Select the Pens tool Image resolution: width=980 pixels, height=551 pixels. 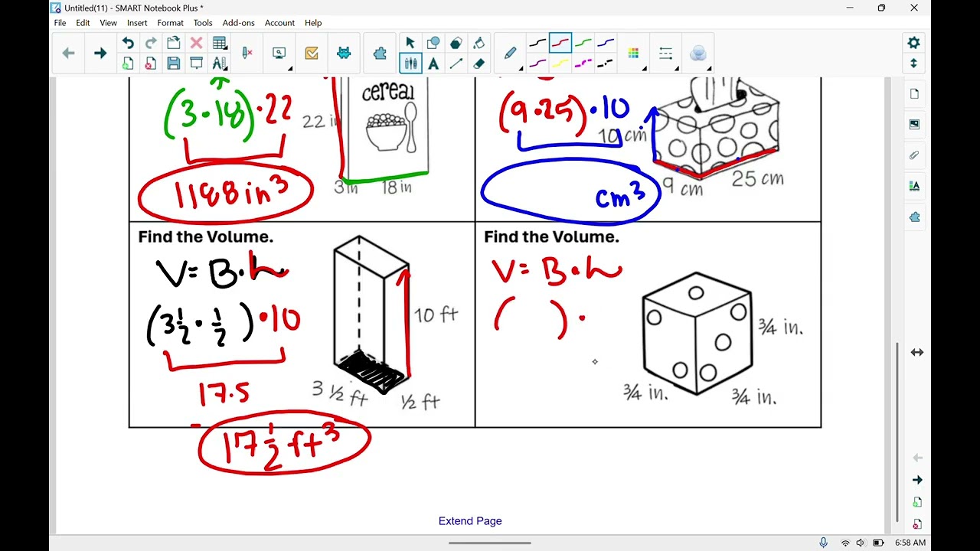coord(410,64)
